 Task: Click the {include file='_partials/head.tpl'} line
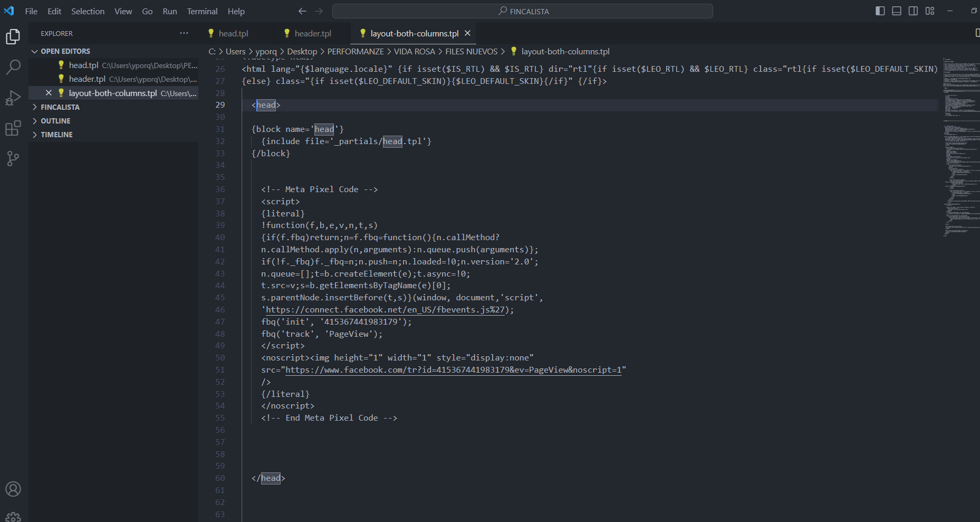(347, 141)
